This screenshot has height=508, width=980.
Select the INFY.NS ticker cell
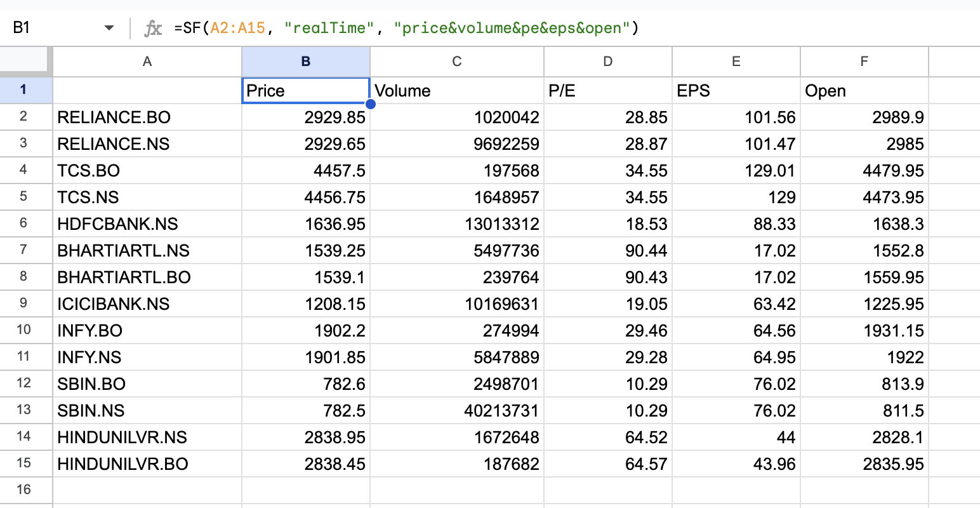click(147, 357)
